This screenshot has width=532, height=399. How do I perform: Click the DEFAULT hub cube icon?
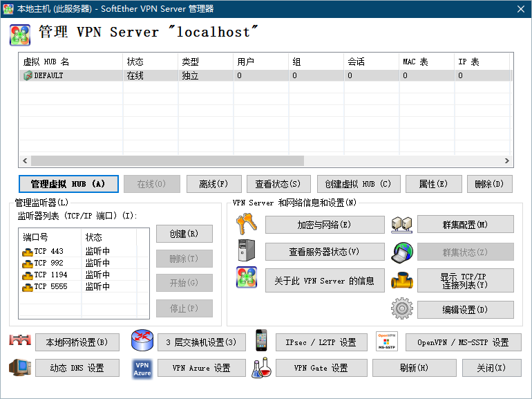[28, 75]
